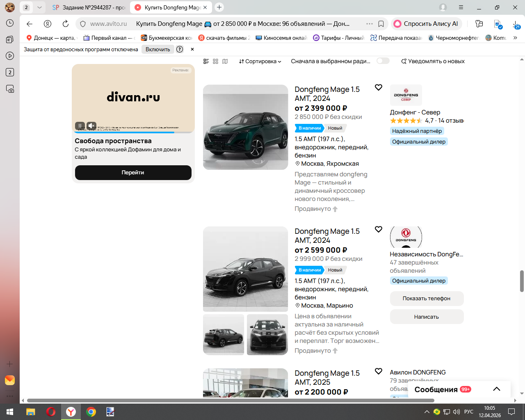
Task: Open the collections icon in the left sidebar
Action: tap(10, 40)
